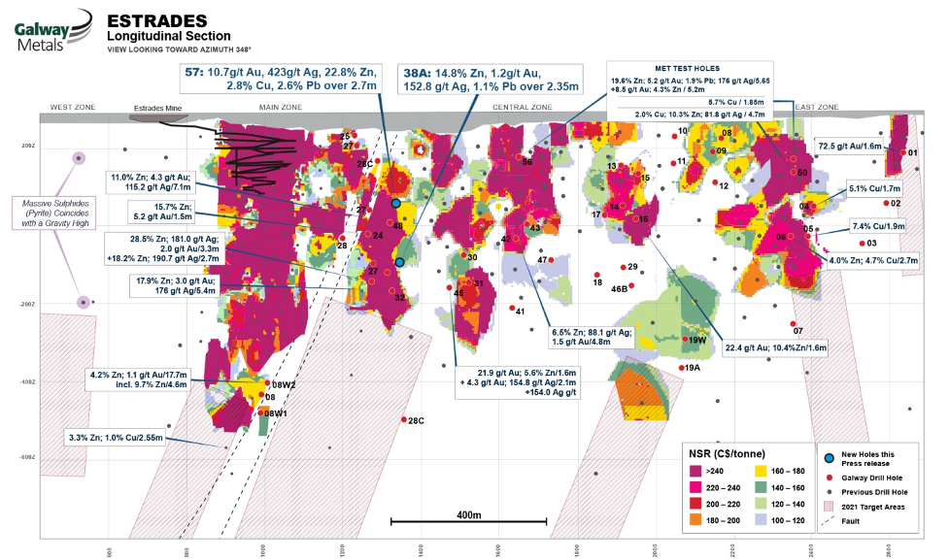
Task: Click the Galway Drill Hole red dot in legend
Action: point(829,478)
